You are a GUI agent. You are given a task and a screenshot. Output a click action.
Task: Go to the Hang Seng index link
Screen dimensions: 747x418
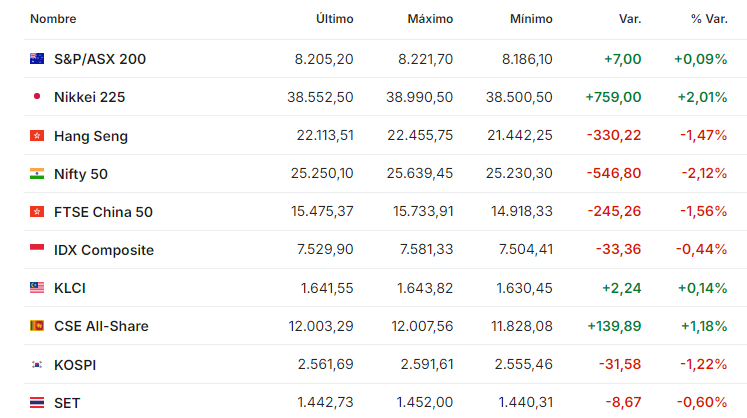[x=91, y=136]
